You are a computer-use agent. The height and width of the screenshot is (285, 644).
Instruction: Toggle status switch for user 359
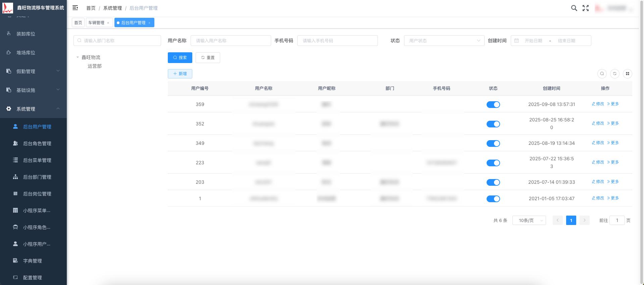click(493, 105)
